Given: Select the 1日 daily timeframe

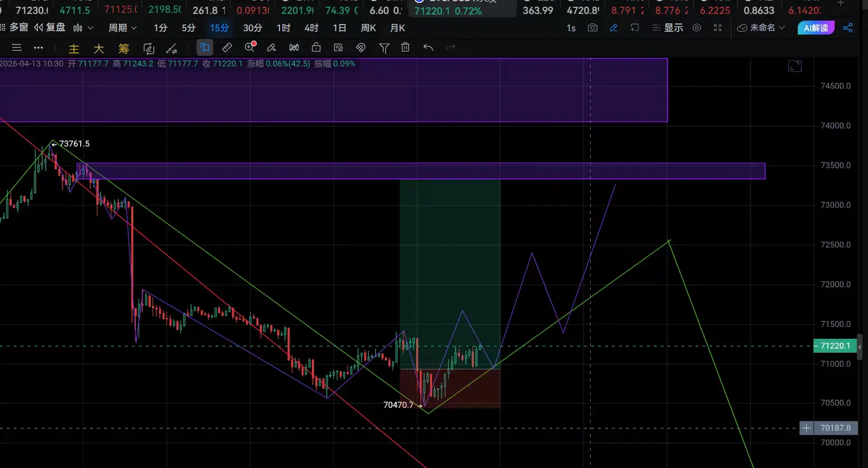Looking at the screenshot, I should click(x=339, y=27).
